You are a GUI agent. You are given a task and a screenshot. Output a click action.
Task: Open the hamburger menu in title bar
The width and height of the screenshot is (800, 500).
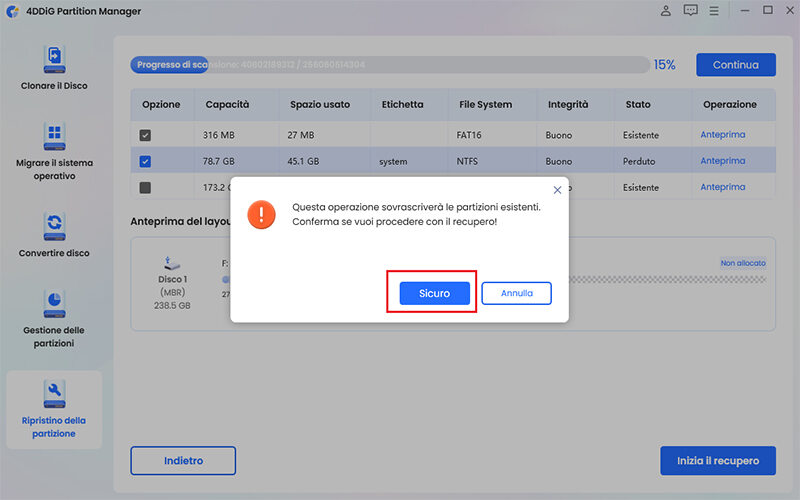(716, 11)
